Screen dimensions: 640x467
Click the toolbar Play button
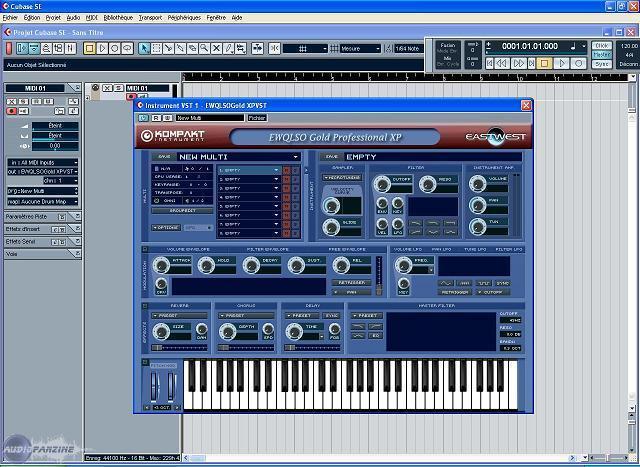[102, 49]
